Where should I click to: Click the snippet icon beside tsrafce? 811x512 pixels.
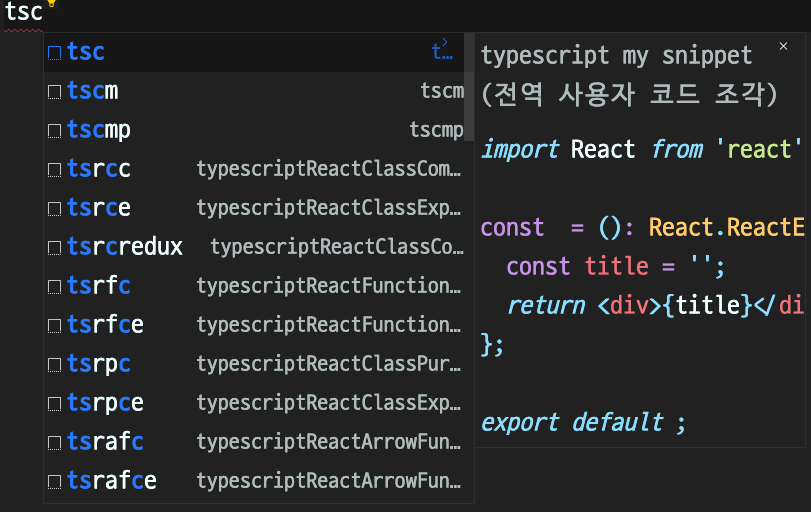[x=54, y=482]
